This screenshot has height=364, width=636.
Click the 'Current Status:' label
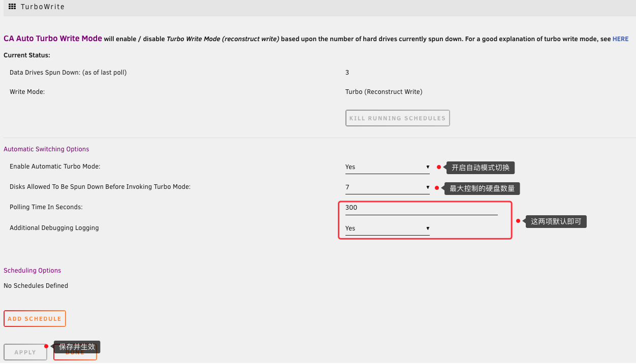click(27, 55)
